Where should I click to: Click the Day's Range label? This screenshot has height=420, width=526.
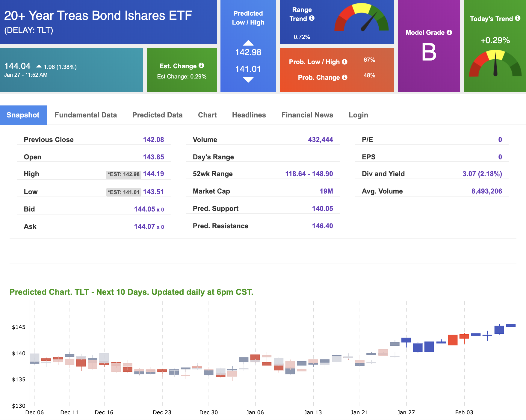point(213,157)
